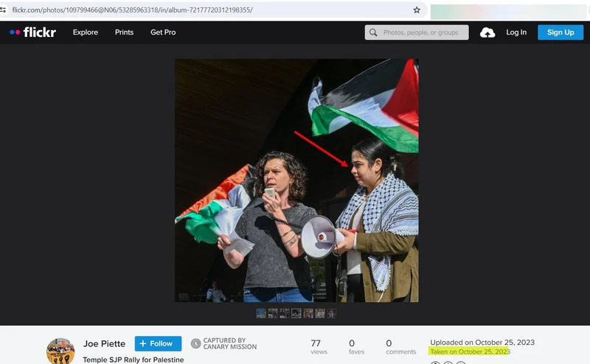Select the first album thumbnail in filmstrip

pos(261,313)
